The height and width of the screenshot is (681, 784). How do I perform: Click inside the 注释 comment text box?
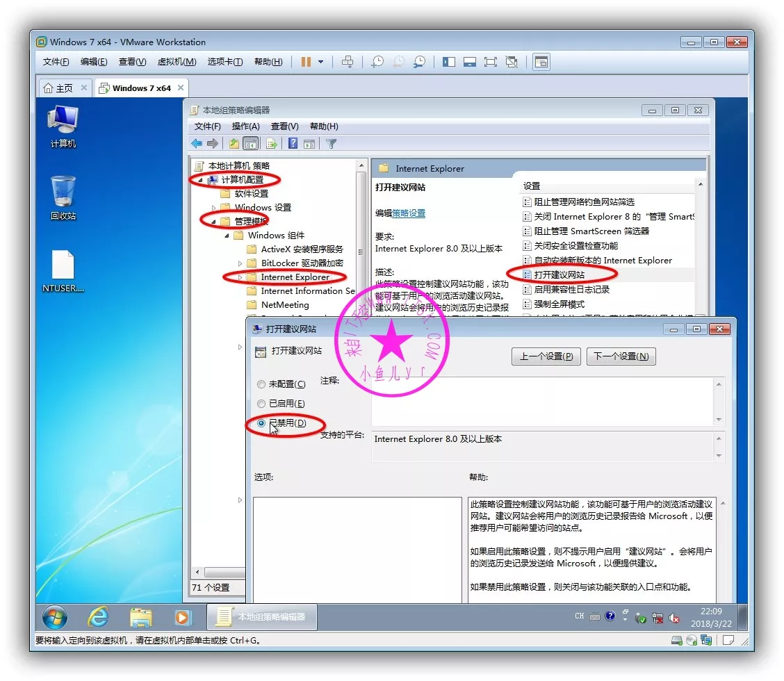point(542,401)
